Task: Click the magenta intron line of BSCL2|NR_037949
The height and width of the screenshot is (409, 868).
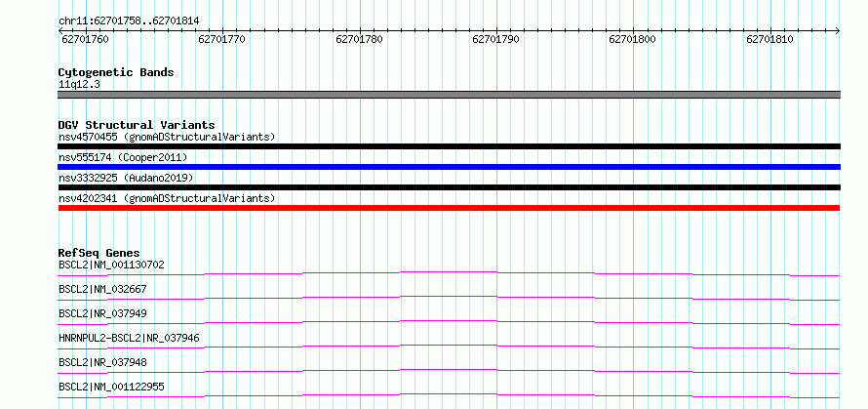Action: (x=449, y=322)
